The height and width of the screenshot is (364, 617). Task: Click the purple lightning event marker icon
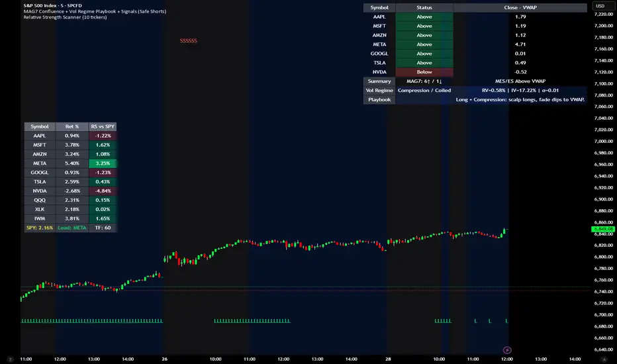[x=507, y=350]
